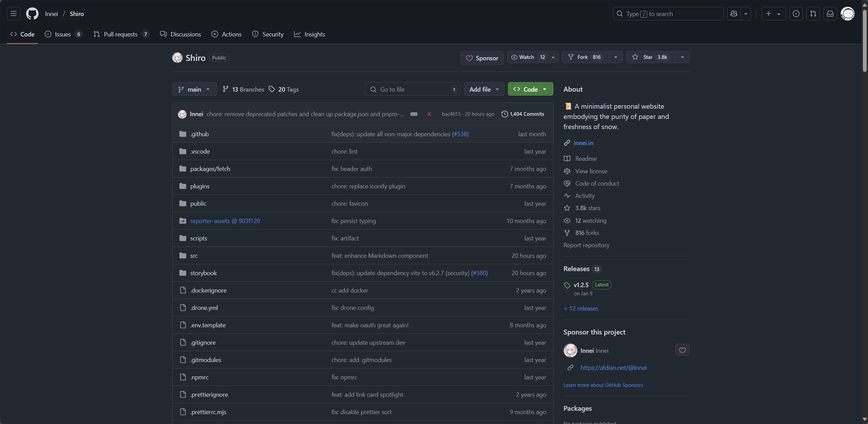This screenshot has width=868, height=424.
Task: Open the .env.template file
Action: [208, 325]
